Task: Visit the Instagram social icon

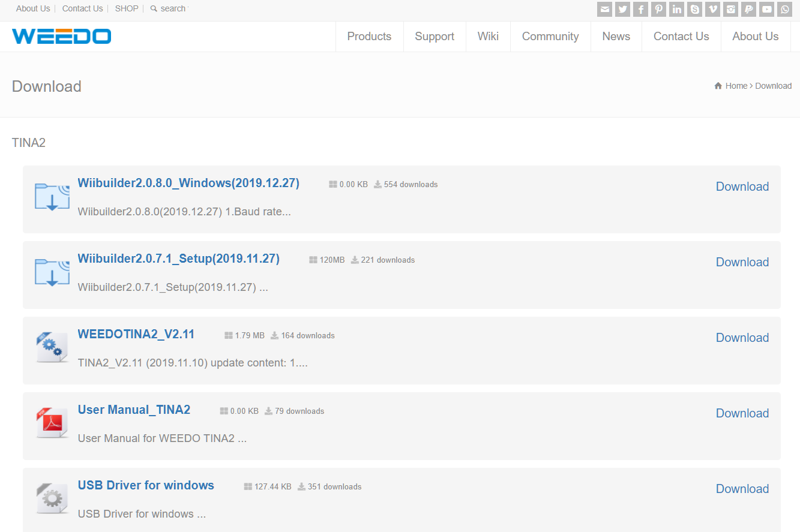Action: (731, 9)
